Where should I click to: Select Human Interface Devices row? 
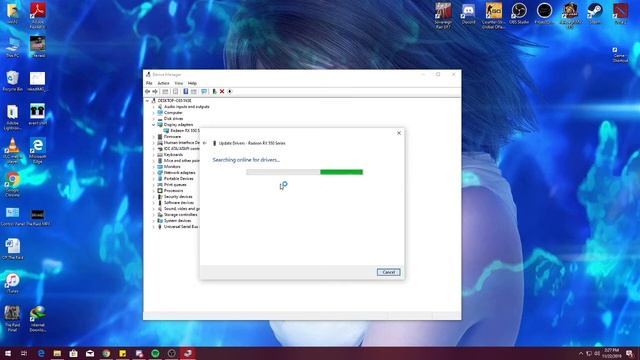pos(182,142)
